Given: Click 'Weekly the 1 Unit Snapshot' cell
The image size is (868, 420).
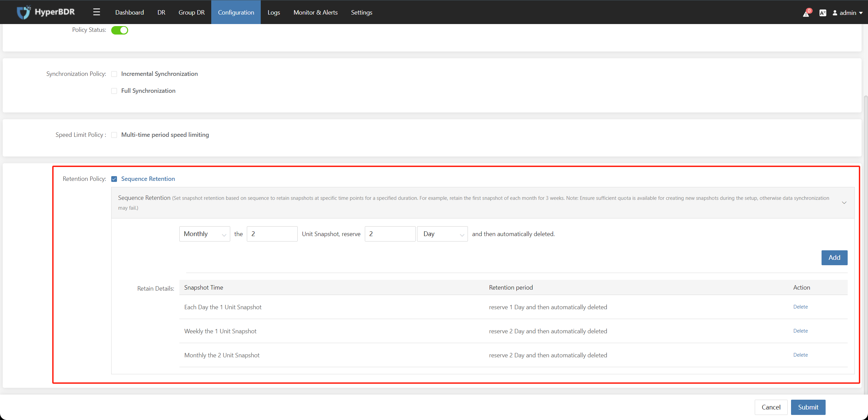Looking at the screenshot, I should click(220, 331).
